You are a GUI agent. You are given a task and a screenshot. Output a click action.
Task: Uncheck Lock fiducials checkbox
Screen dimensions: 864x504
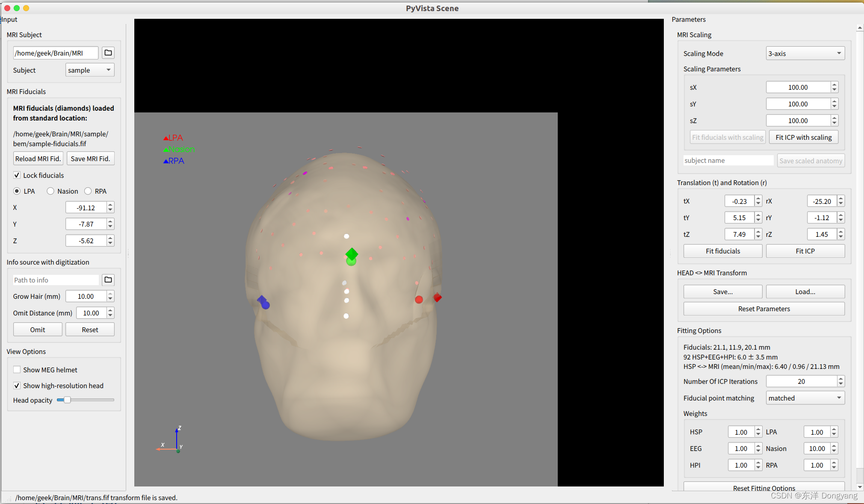17,175
